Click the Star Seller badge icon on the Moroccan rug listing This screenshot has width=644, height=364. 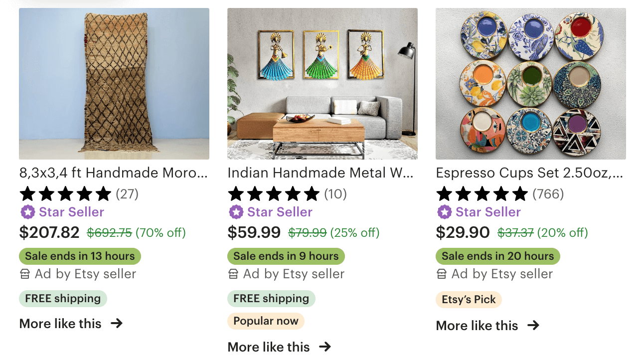click(x=27, y=212)
